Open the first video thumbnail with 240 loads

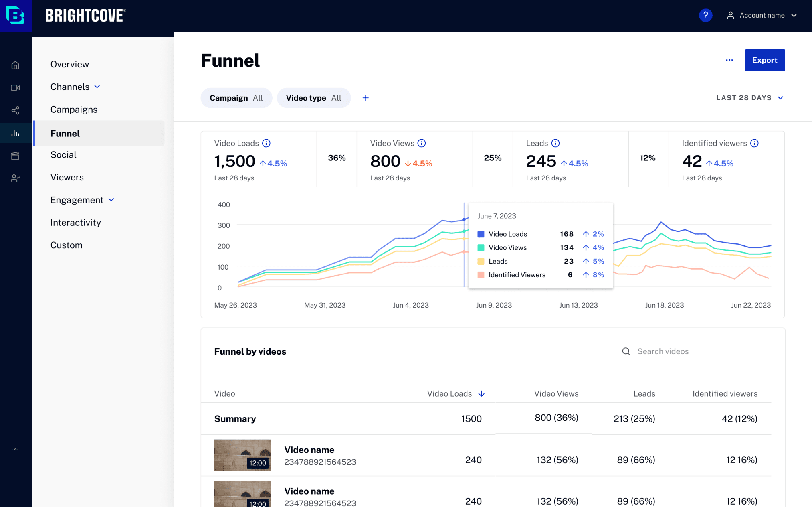pyautogui.click(x=242, y=455)
